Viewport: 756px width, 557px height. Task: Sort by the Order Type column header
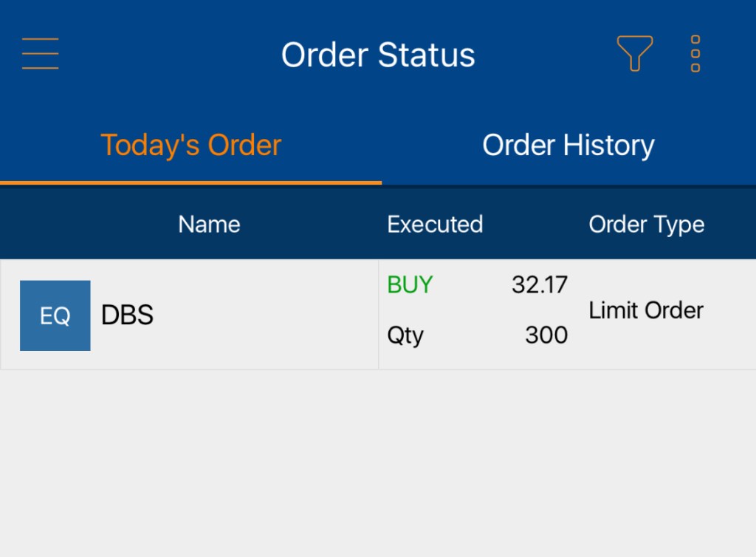[x=646, y=225]
